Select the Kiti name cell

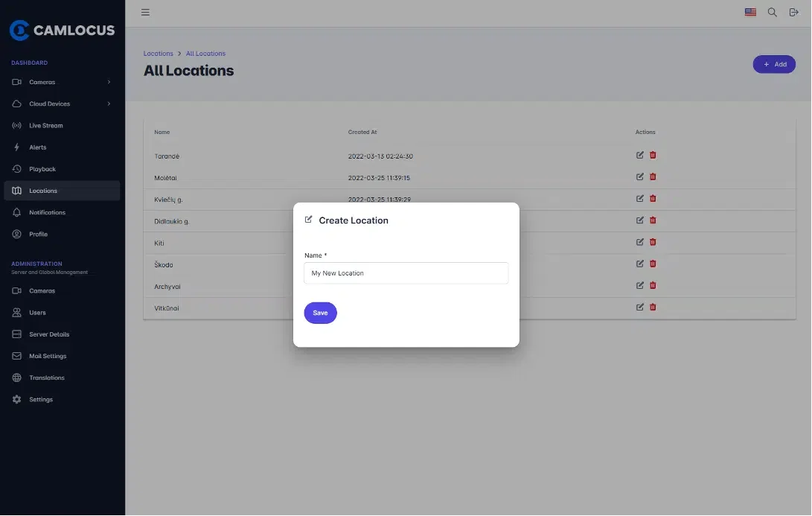coord(159,243)
